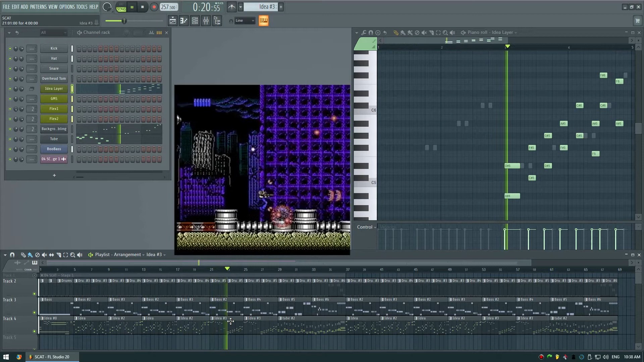Open the Control event selector dropdown
The height and width of the screenshot is (362, 644).
[x=366, y=227]
